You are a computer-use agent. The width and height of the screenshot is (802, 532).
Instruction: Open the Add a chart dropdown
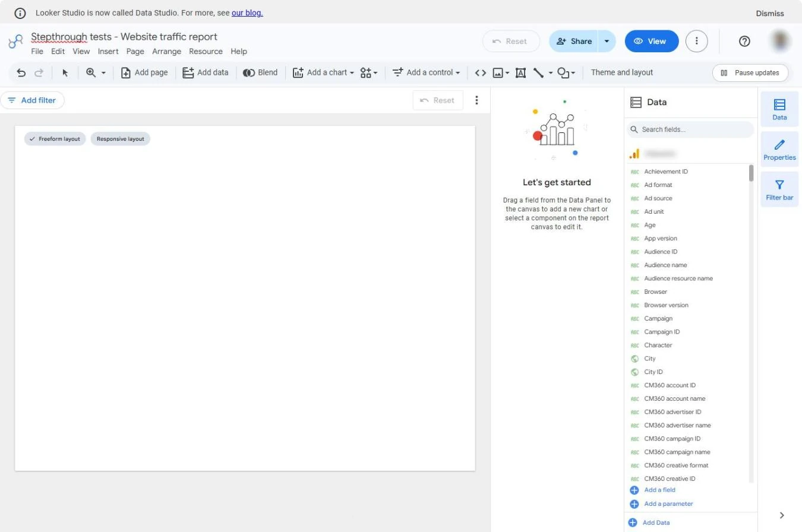tap(323, 72)
